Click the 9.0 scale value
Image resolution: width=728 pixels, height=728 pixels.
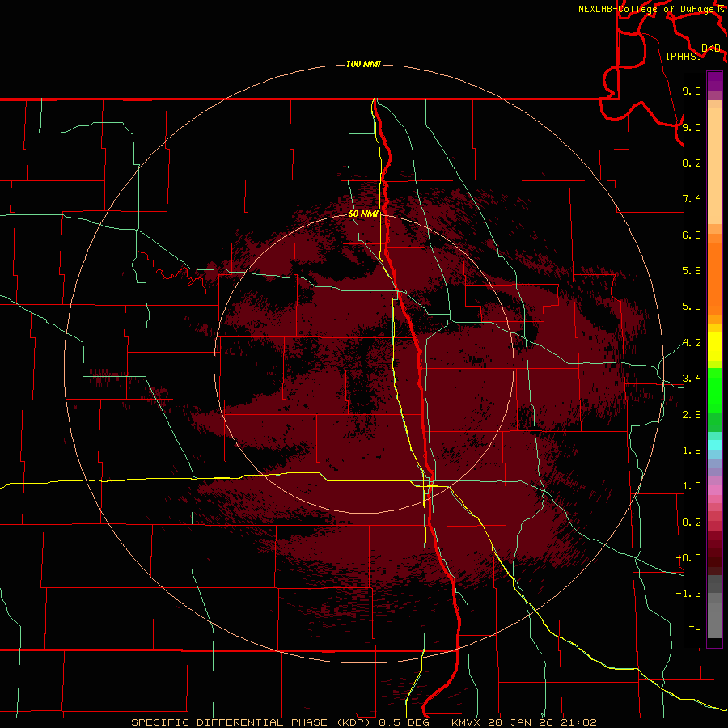pos(692,127)
